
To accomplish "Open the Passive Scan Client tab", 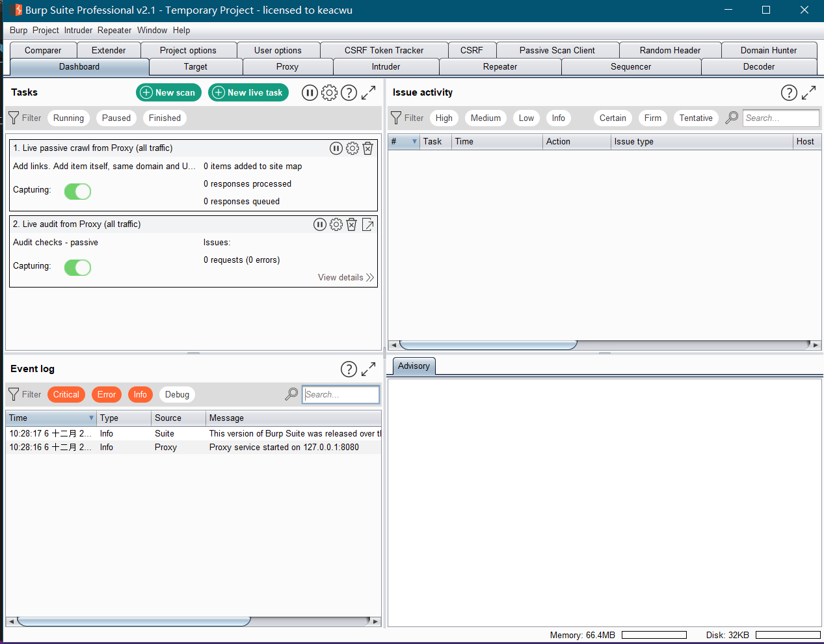I will [x=557, y=50].
